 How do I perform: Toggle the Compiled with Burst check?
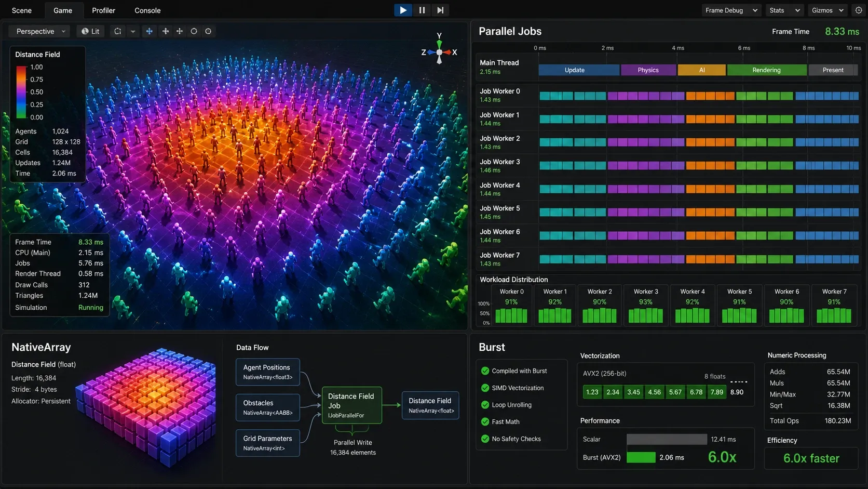[x=485, y=371]
